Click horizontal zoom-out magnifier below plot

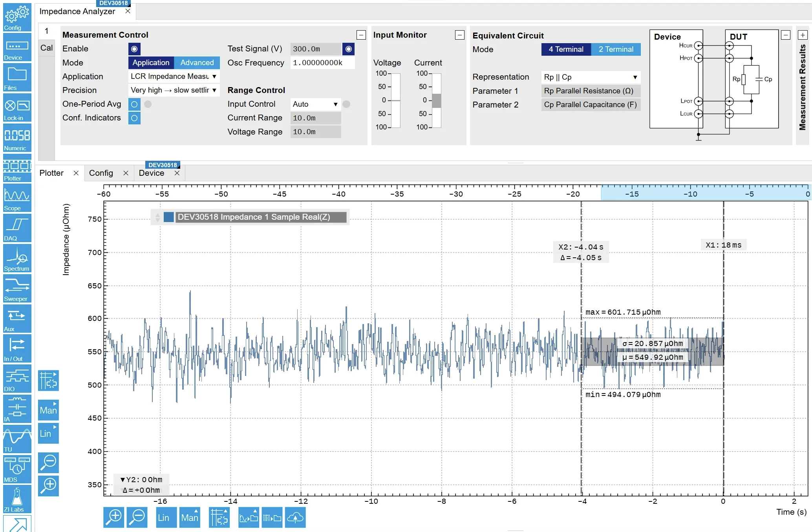(137, 517)
